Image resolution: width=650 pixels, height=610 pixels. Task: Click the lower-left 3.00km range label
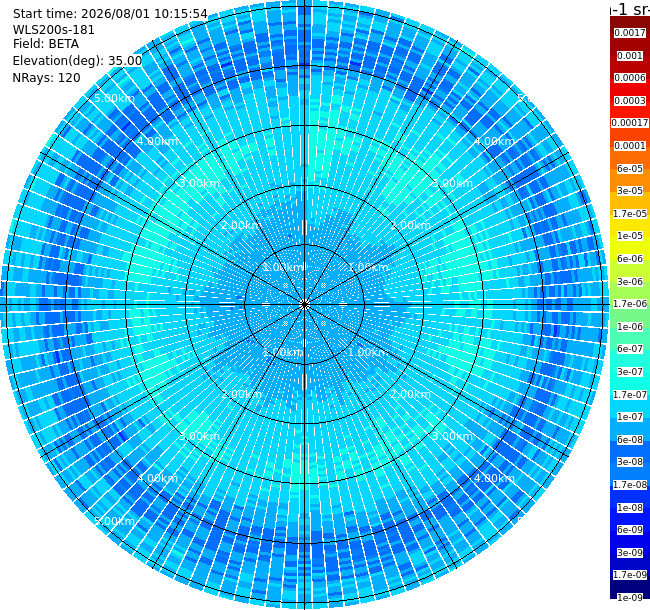199,436
